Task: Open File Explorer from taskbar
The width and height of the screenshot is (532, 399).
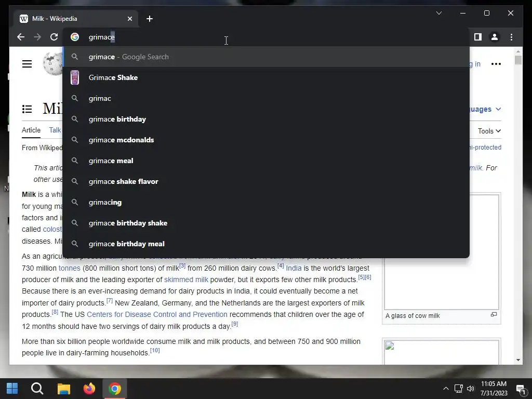Action: point(63,389)
